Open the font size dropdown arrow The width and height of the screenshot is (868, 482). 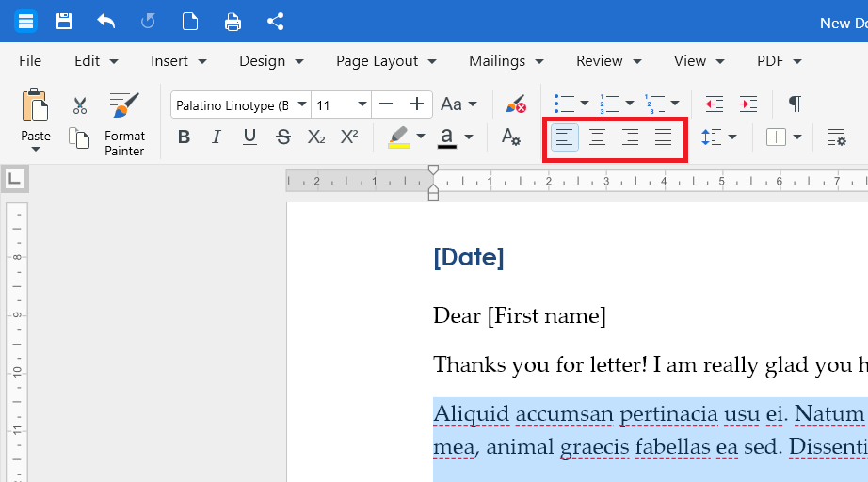point(362,104)
